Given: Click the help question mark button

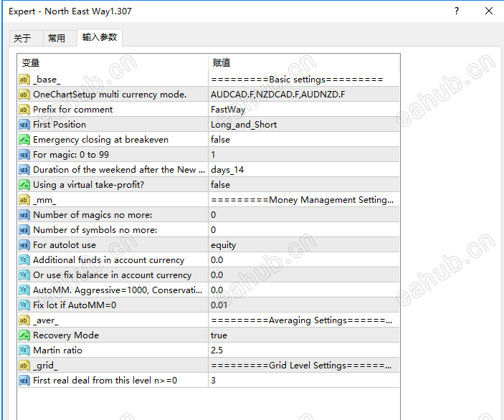Looking at the screenshot, I should (457, 11).
